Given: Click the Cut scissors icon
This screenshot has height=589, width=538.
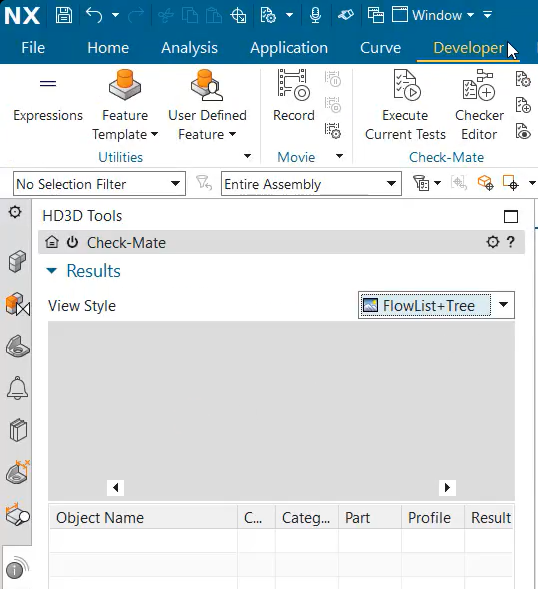Looking at the screenshot, I should point(166,15).
